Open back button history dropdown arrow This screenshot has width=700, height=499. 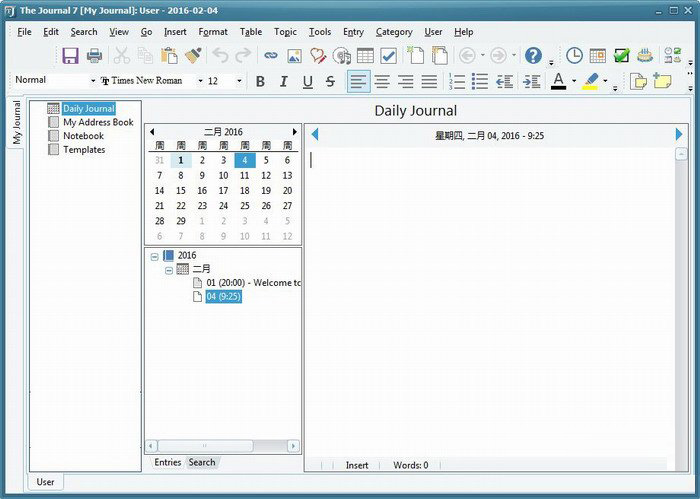point(483,55)
